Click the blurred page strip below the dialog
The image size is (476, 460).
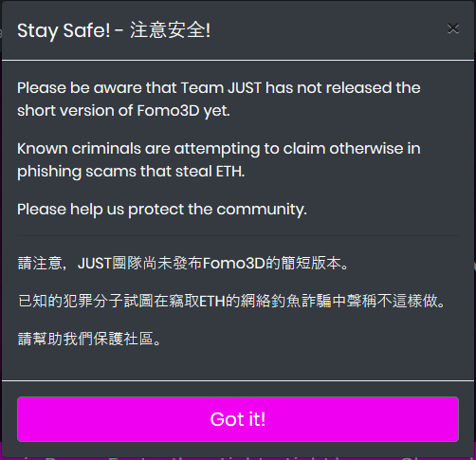tap(238, 458)
